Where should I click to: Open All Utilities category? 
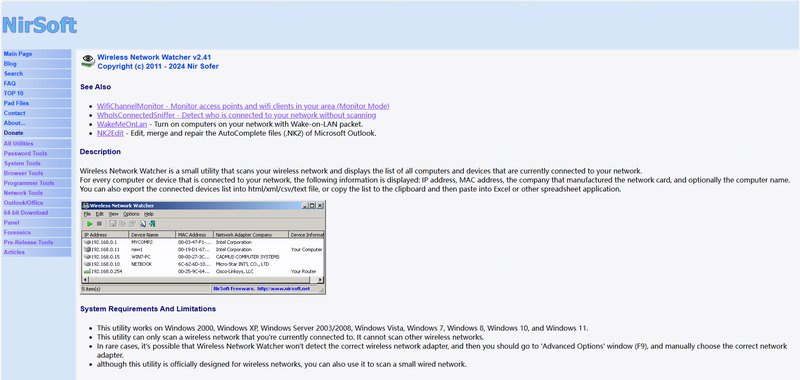pyautogui.click(x=18, y=143)
